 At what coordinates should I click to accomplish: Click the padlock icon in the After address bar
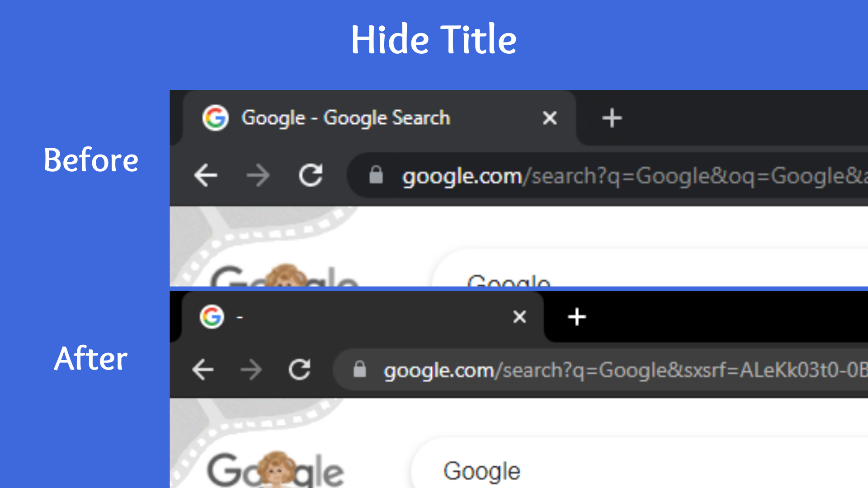click(359, 370)
